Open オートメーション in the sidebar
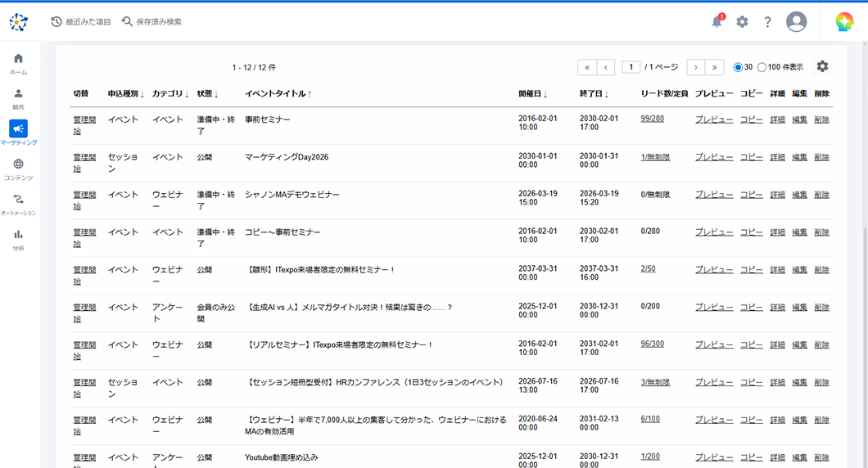 pyautogui.click(x=18, y=205)
